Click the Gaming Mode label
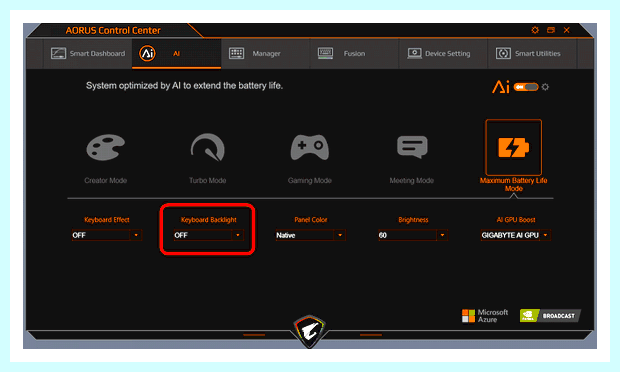 tap(310, 181)
